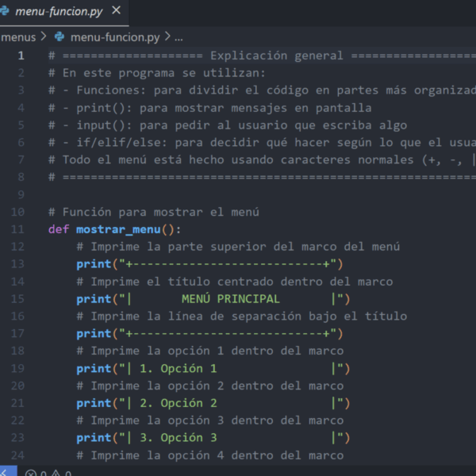Click line number 24 in gutter
Viewport: 476px width, 476px height.
tap(17, 455)
